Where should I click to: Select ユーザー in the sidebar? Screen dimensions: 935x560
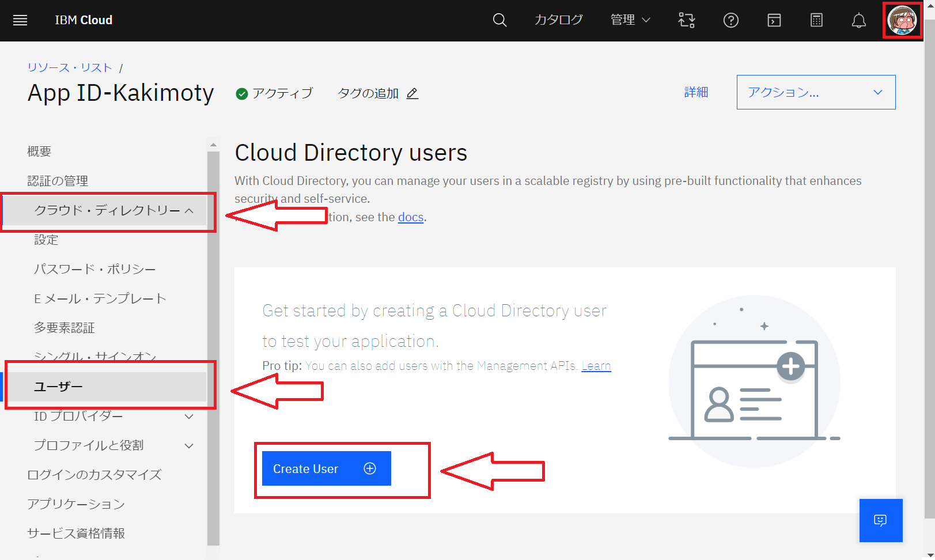pos(105,387)
